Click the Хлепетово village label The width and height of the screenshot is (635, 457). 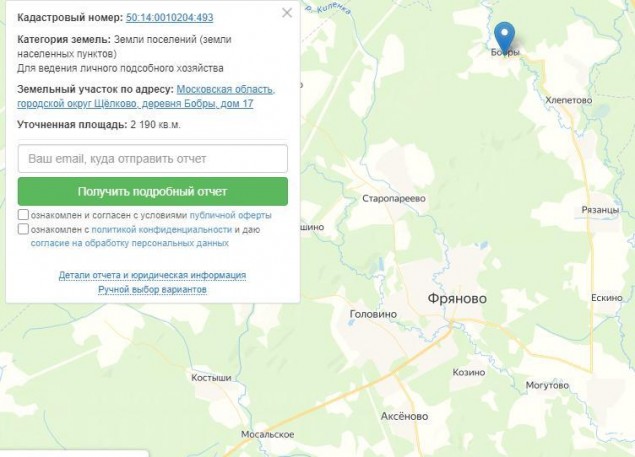(x=569, y=100)
